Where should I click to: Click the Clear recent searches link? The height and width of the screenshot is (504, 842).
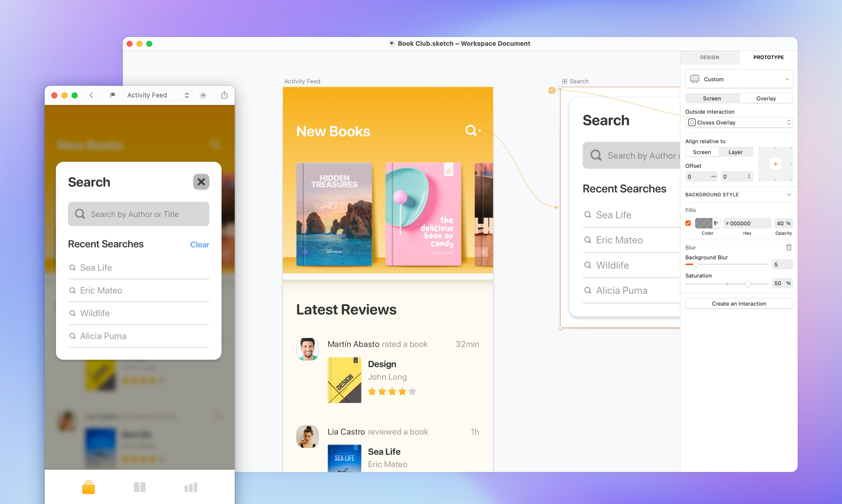pos(199,244)
